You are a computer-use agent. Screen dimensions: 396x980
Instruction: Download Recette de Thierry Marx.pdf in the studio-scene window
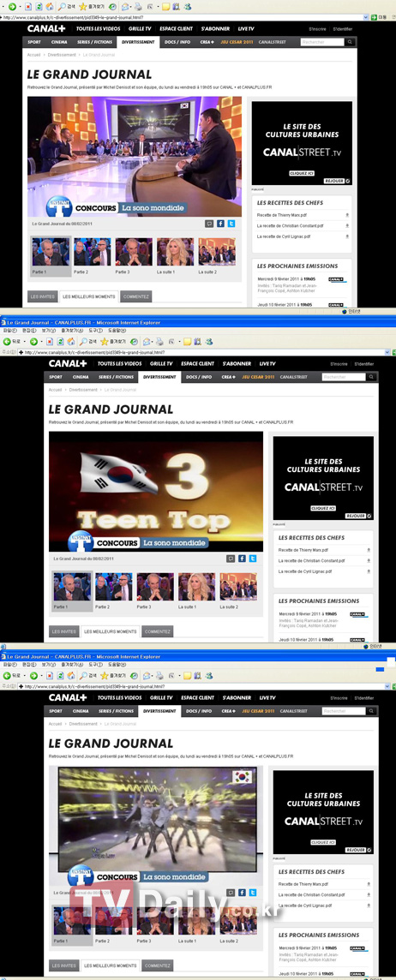pos(346,214)
